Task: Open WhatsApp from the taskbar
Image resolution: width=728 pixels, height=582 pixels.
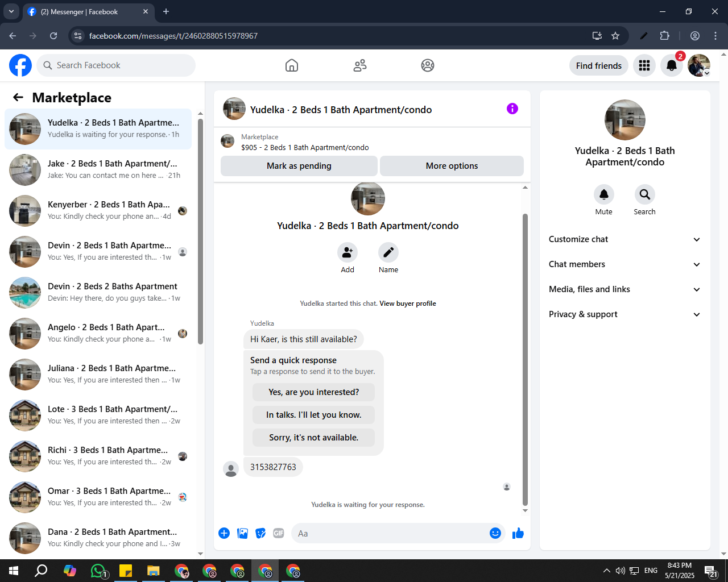Action: (x=98, y=571)
